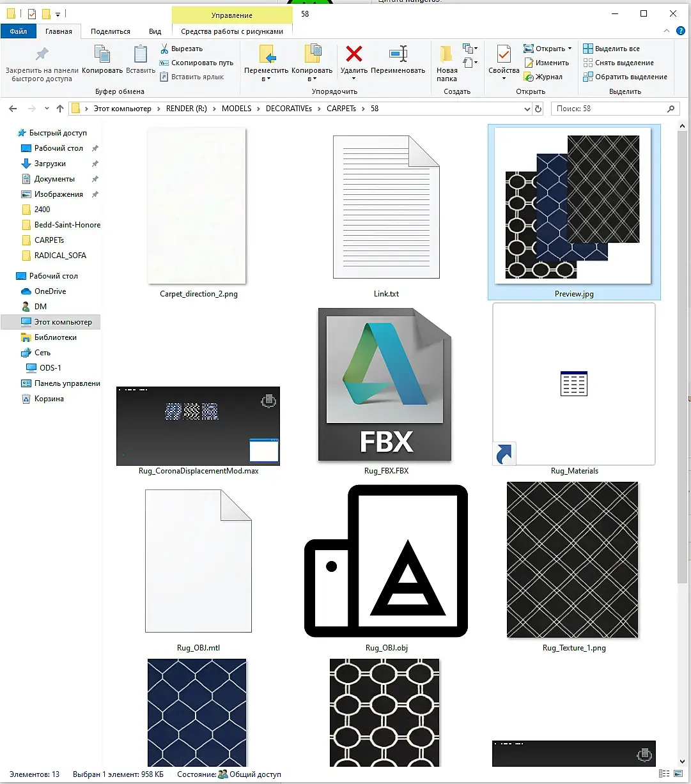Viewport: 691px width, 784px height.
Task: Click Вставить ярлык paste shortcut
Action: pyautogui.click(x=191, y=77)
